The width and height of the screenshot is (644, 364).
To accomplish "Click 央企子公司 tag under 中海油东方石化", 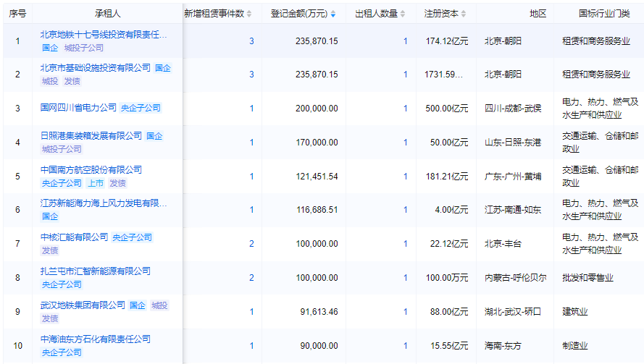I will tap(62, 352).
